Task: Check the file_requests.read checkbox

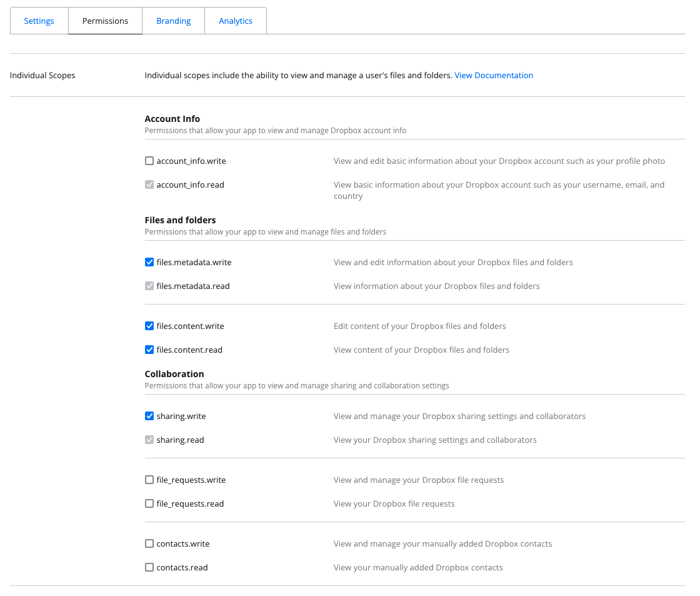Action: tap(149, 503)
